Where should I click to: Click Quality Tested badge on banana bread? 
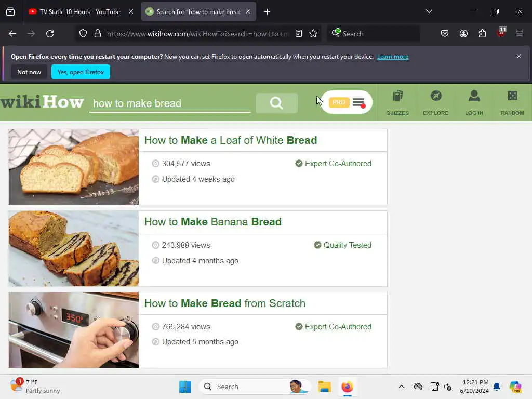342,245
